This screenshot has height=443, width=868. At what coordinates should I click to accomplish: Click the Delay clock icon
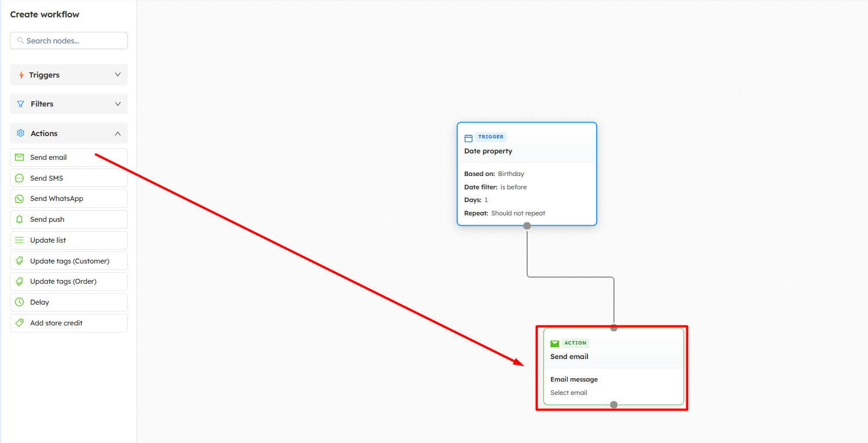(x=20, y=302)
